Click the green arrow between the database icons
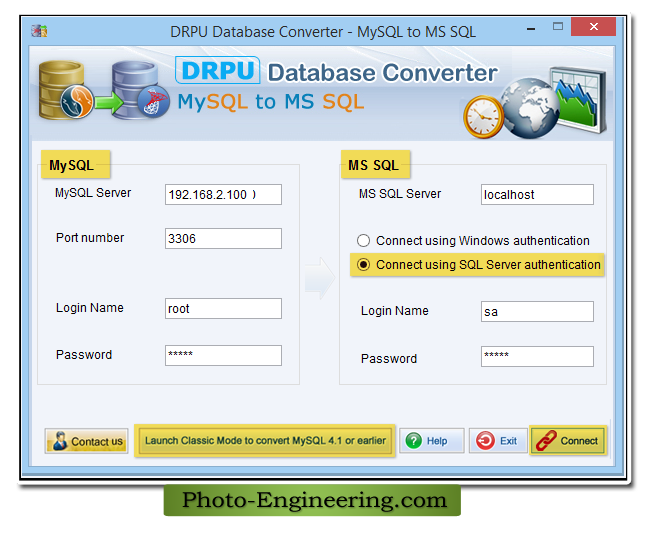 click(x=108, y=101)
